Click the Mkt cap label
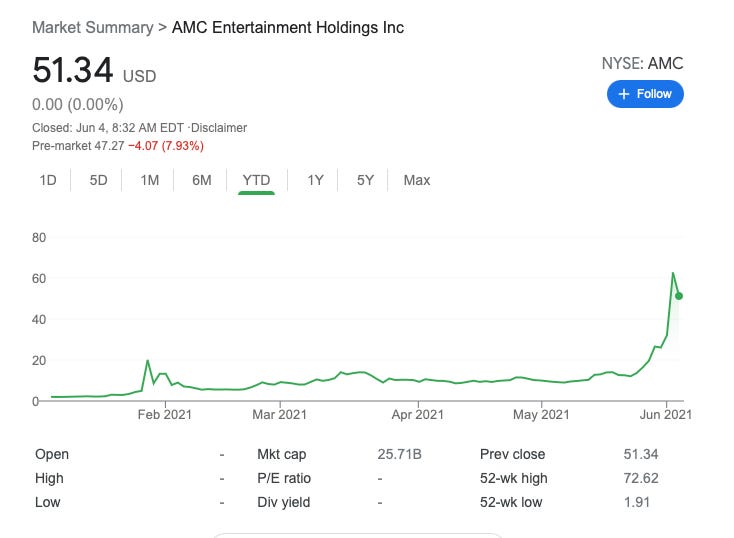The width and height of the screenshot is (734, 538). (x=281, y=454)
